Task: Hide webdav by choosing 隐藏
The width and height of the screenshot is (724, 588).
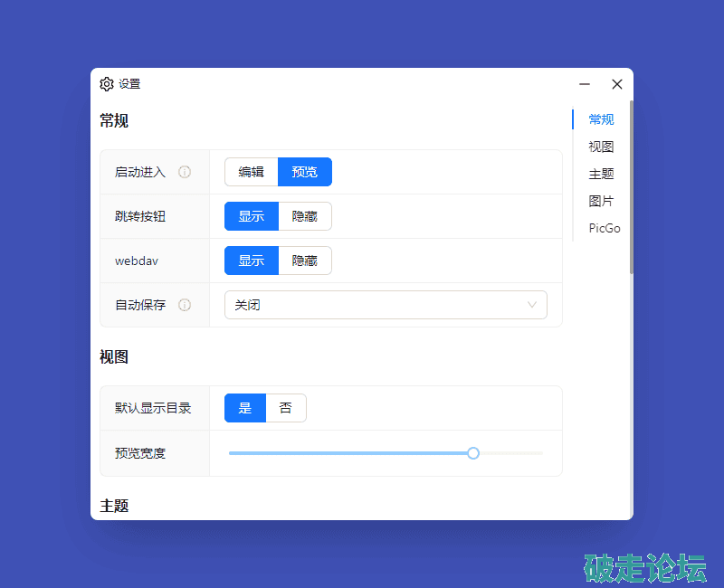Action: click(x=305, y=261)
